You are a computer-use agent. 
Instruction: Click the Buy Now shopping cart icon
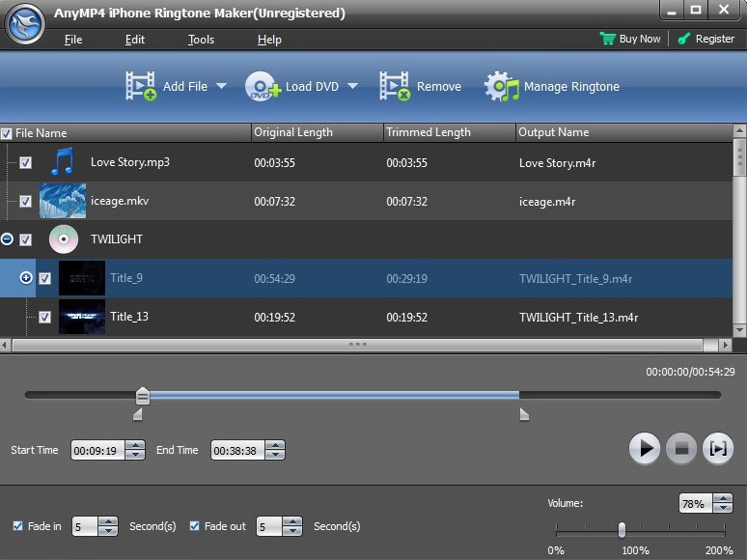coord(607,39)
